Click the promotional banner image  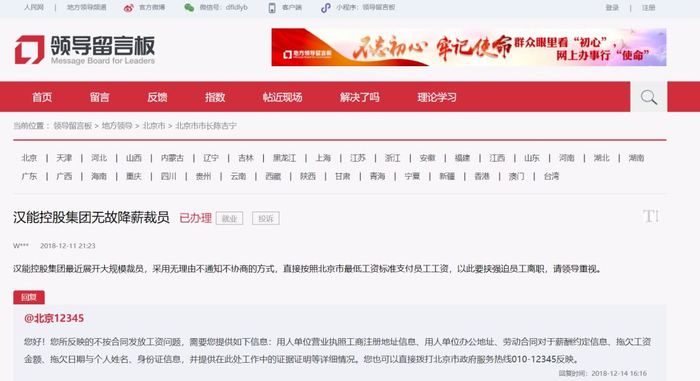(x=469, y=47)
